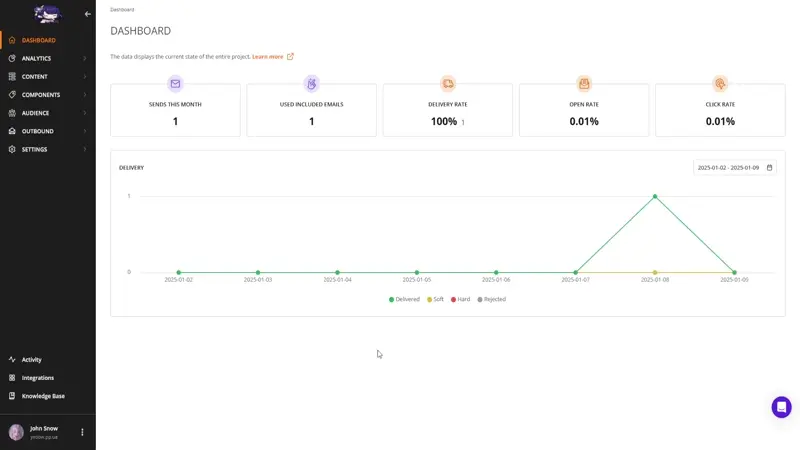Collapse sidebar with the back arrow icon

pyautogui.click(x=88, y=14)
